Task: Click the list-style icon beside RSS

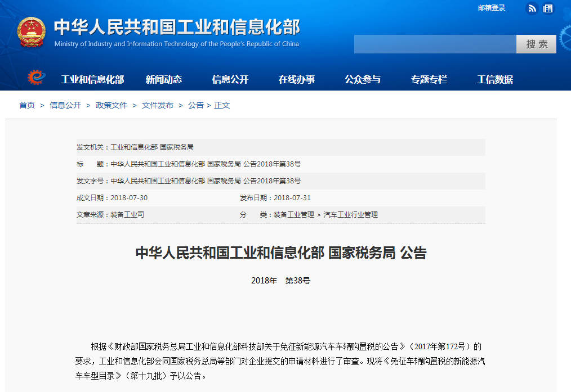Action: click(x=548, y=8)
